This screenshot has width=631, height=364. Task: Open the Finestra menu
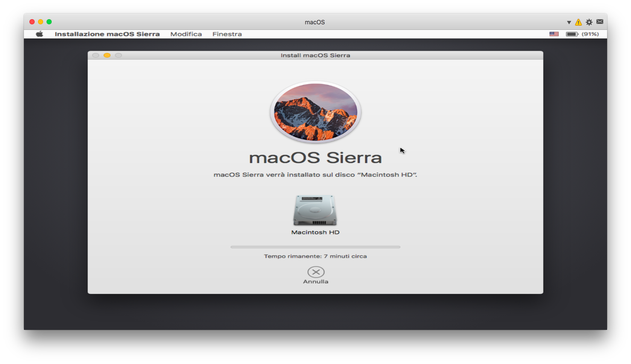[x=227, y=34]
